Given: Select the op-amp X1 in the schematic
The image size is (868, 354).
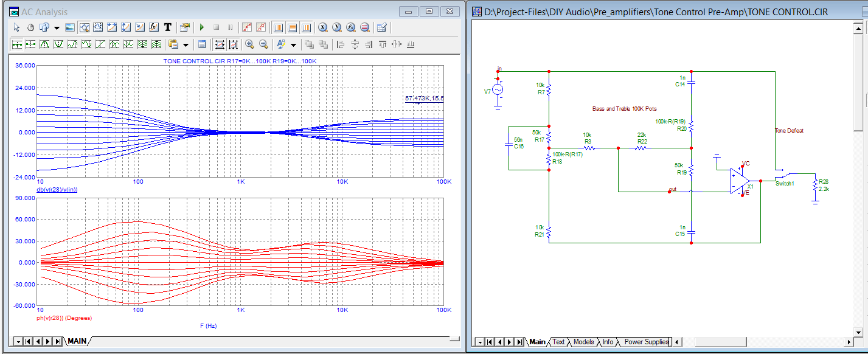Looking at the screenshot, I should [x=740, y=181].
